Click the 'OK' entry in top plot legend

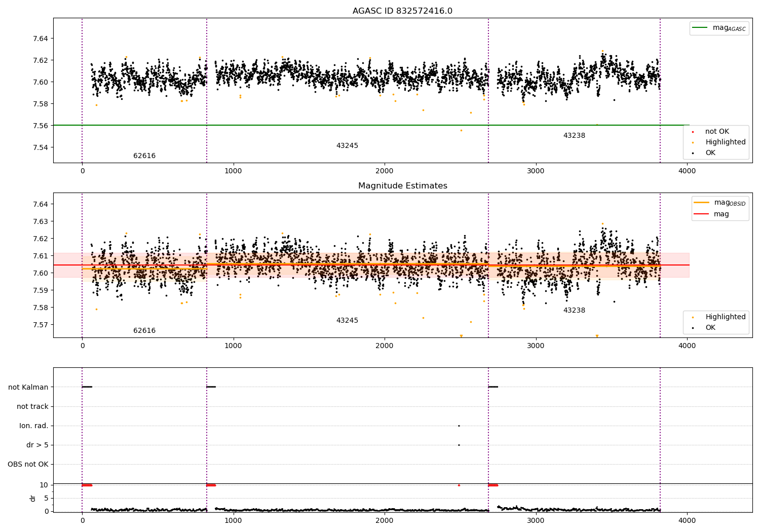[710, 153]
